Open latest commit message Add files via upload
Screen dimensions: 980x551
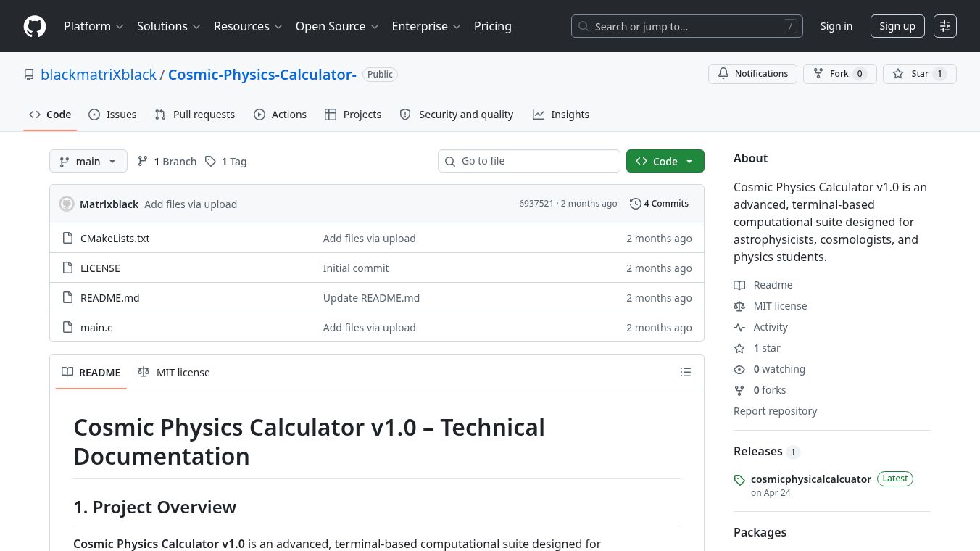[191, 204]
